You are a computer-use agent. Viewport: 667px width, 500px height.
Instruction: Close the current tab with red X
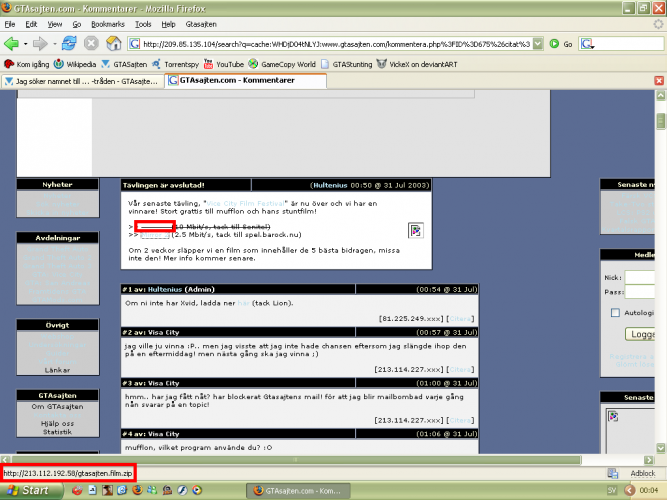659,80
